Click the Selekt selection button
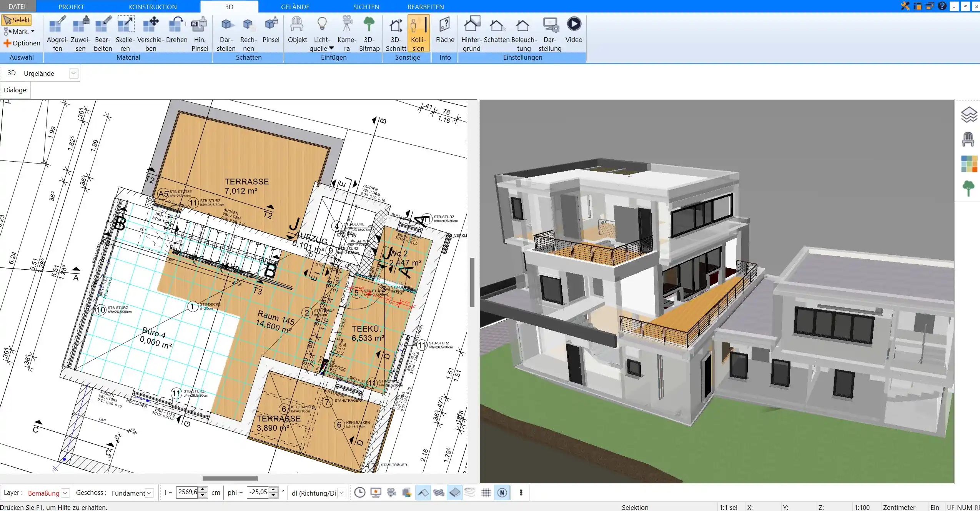This screenshot has width=980, height=511. click(17, 20)
